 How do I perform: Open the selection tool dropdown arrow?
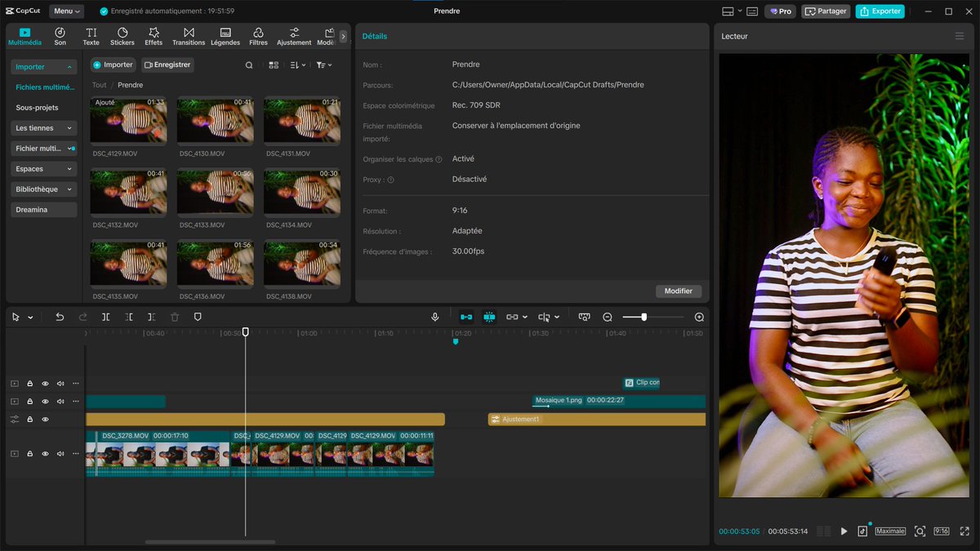coord(30,318)
